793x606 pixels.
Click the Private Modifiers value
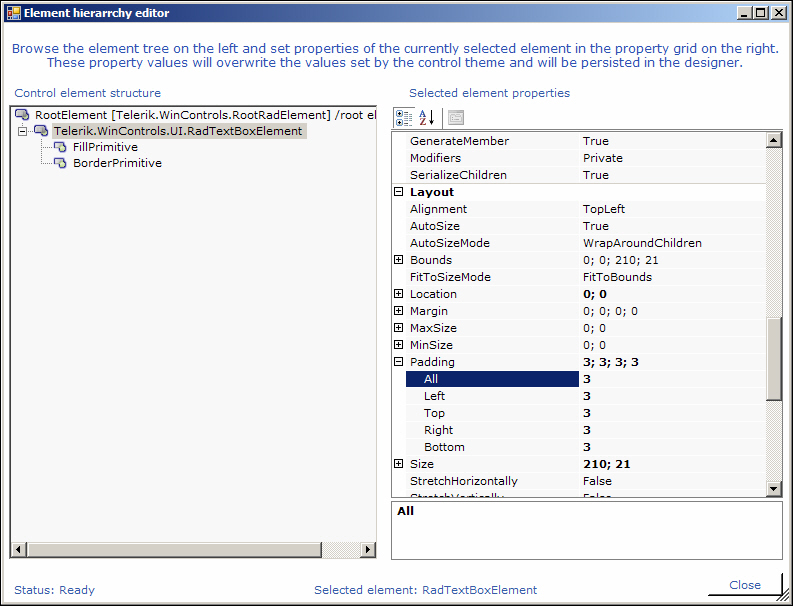[x=602, y=158]
